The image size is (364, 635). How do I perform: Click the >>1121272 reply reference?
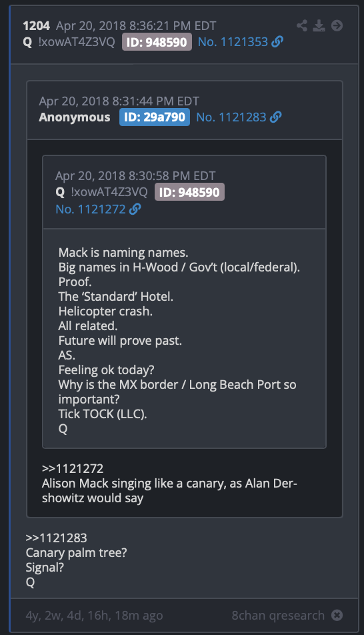pyautogui.click(x=73, y=468)
